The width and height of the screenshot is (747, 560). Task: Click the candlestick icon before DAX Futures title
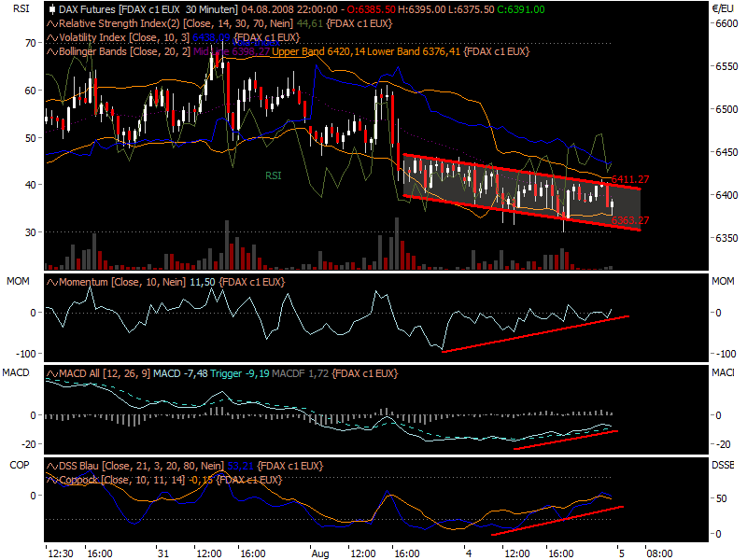52,9
